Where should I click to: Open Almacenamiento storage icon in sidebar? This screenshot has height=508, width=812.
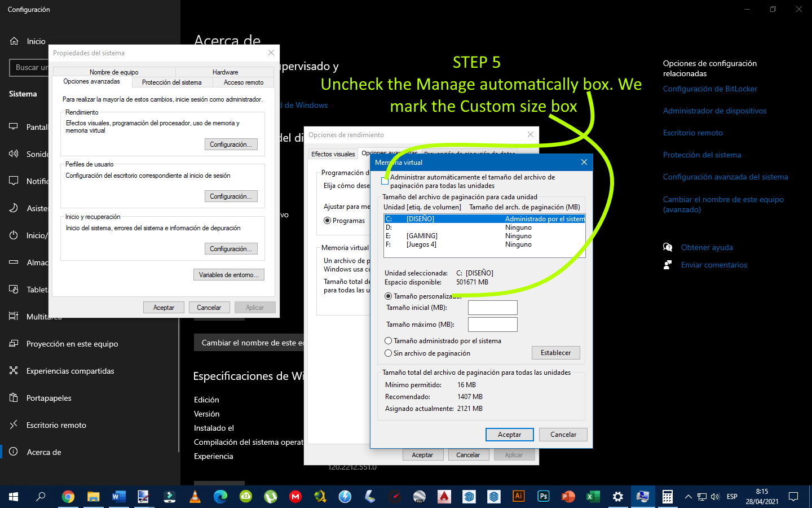click(14, 262)
